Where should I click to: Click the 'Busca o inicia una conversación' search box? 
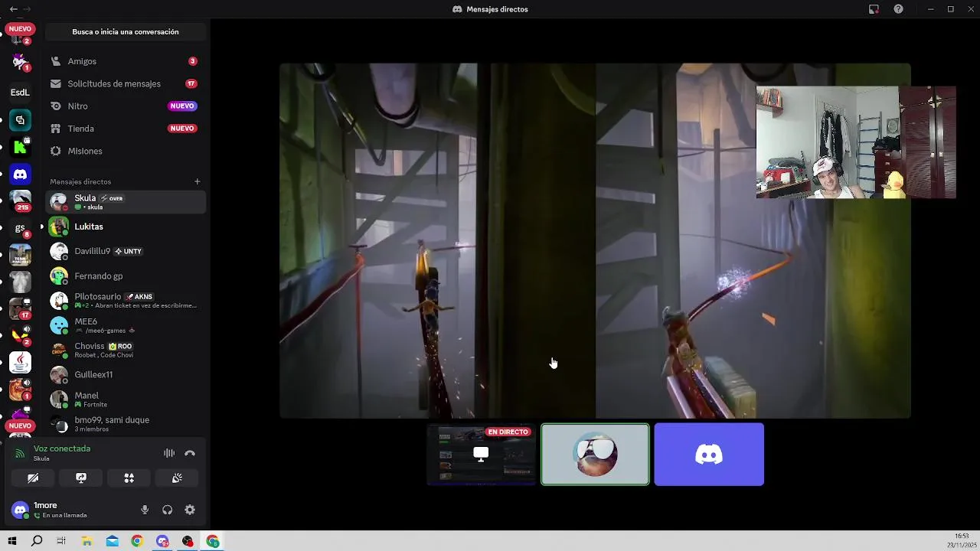pos(126,32)
